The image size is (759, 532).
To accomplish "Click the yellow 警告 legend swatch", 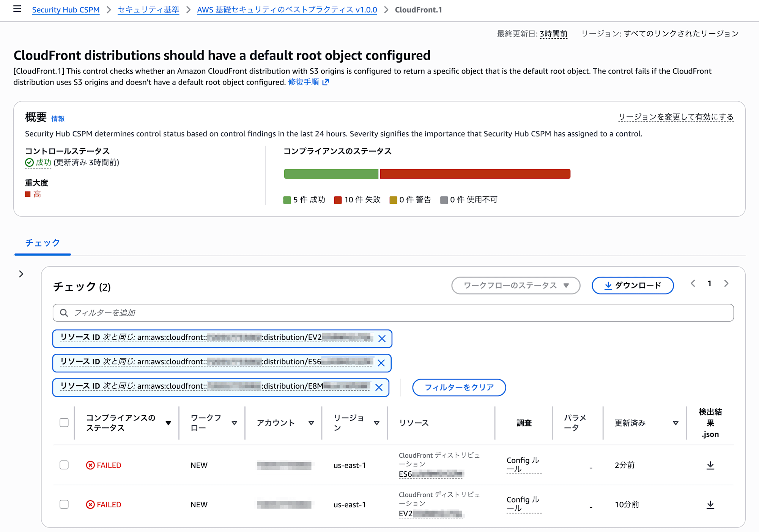I will coord(393,200).
